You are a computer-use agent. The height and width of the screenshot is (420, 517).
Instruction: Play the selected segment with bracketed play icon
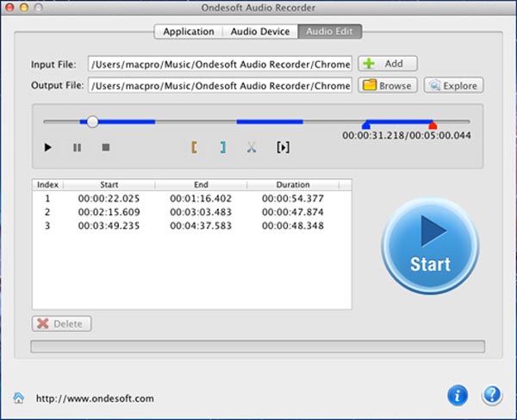[283, 147]
